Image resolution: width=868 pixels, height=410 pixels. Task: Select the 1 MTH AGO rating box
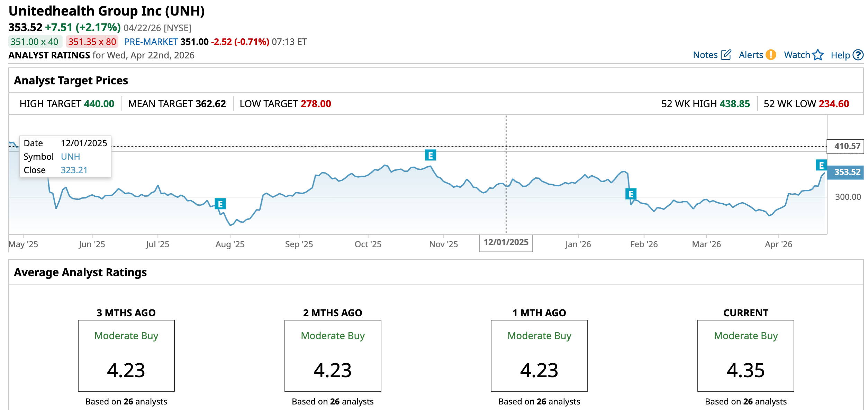[x=539, y=356]
